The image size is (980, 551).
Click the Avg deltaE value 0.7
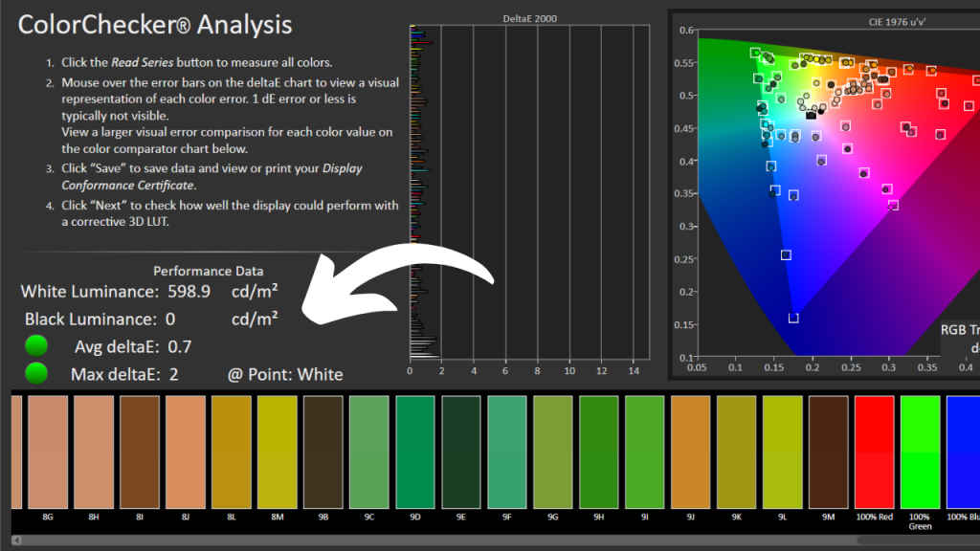[x=179, y=346]
